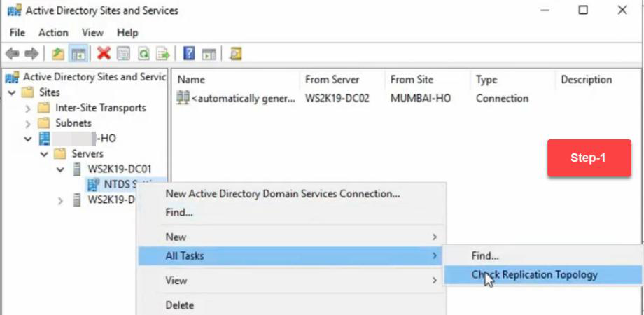Click the Servers folder icon
Screen dimensions: 644x315
[60, 154]
